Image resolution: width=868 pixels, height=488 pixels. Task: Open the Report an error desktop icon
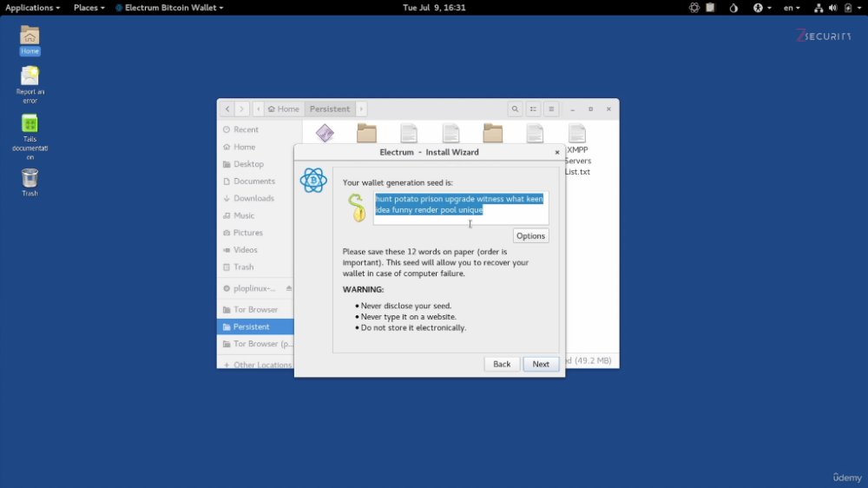30,84
